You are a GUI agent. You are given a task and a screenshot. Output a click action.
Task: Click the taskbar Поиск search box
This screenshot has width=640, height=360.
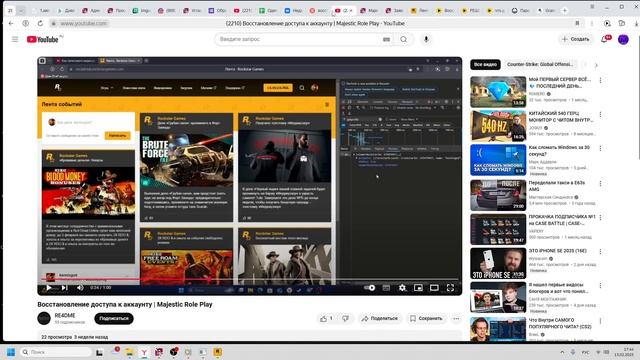coord(56,352)
